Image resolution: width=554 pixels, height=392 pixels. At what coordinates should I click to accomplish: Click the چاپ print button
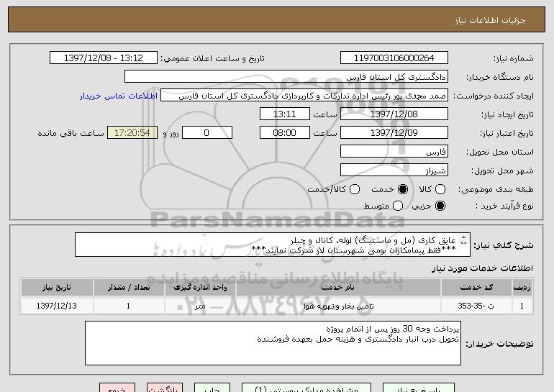coord(212,388)
